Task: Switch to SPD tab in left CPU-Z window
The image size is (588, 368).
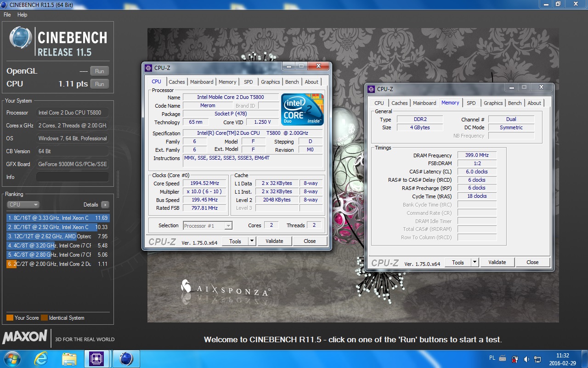Action: click(249, 82)
